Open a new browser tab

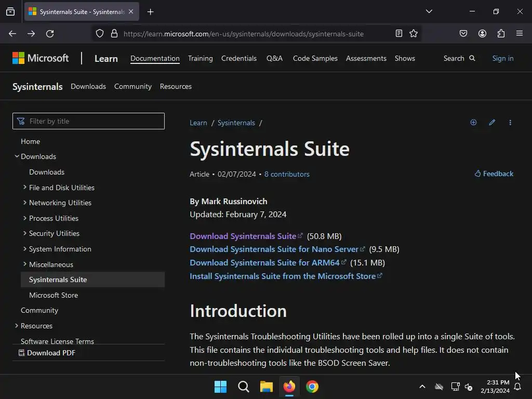pos(150,12)
